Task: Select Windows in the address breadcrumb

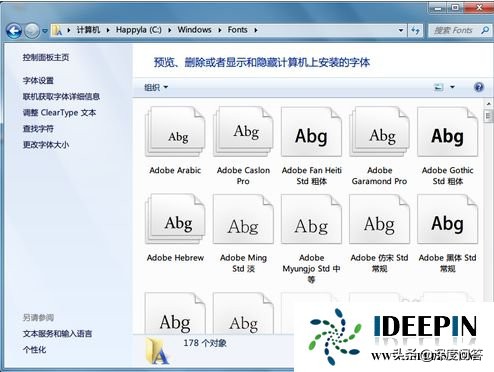Action: [x=194, y=30]
